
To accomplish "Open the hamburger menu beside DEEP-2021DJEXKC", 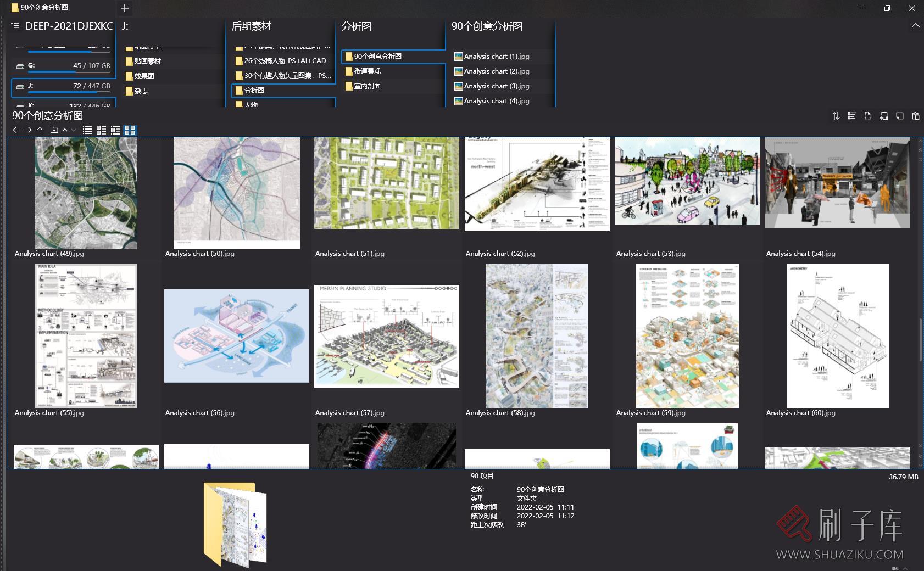I will 15,26.
